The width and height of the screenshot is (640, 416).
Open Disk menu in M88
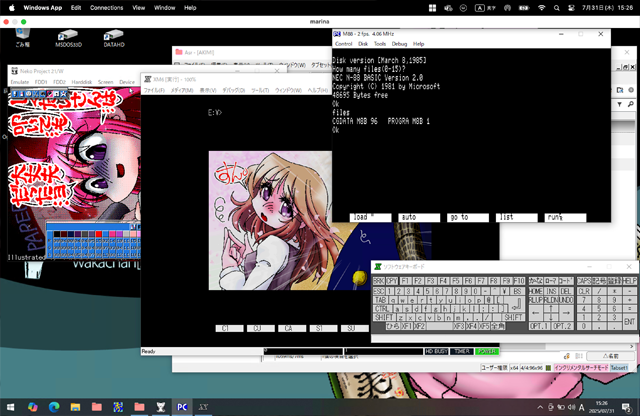tap(363, 44)
